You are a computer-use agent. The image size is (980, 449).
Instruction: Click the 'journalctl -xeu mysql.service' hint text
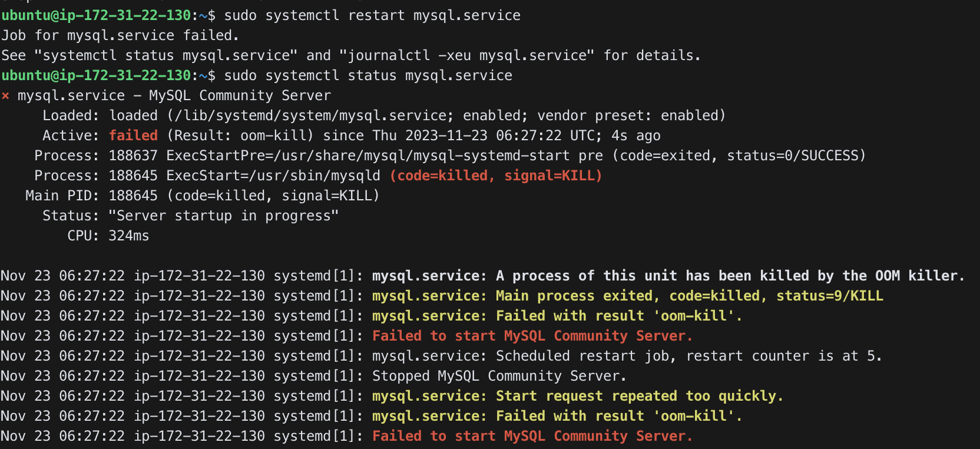point(467,55)
